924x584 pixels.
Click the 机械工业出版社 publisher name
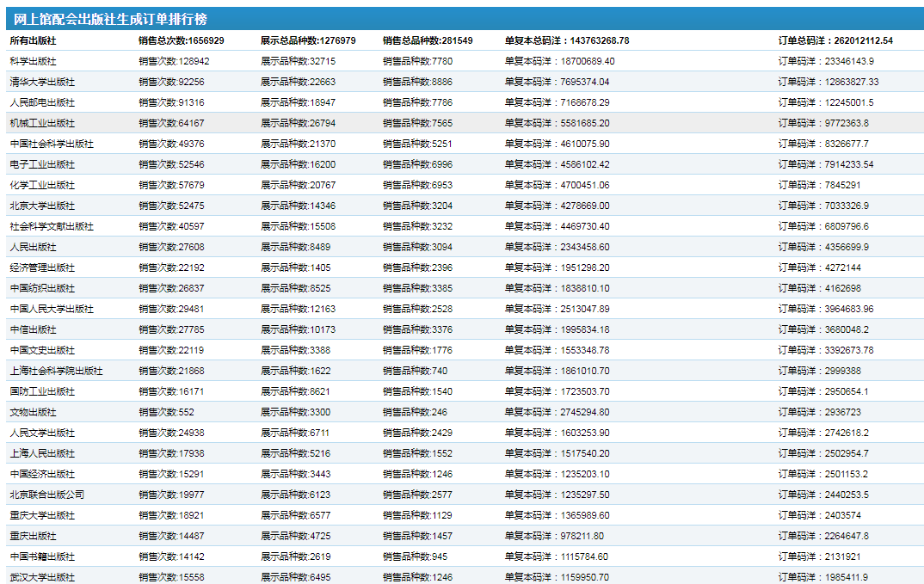(42, 123)
